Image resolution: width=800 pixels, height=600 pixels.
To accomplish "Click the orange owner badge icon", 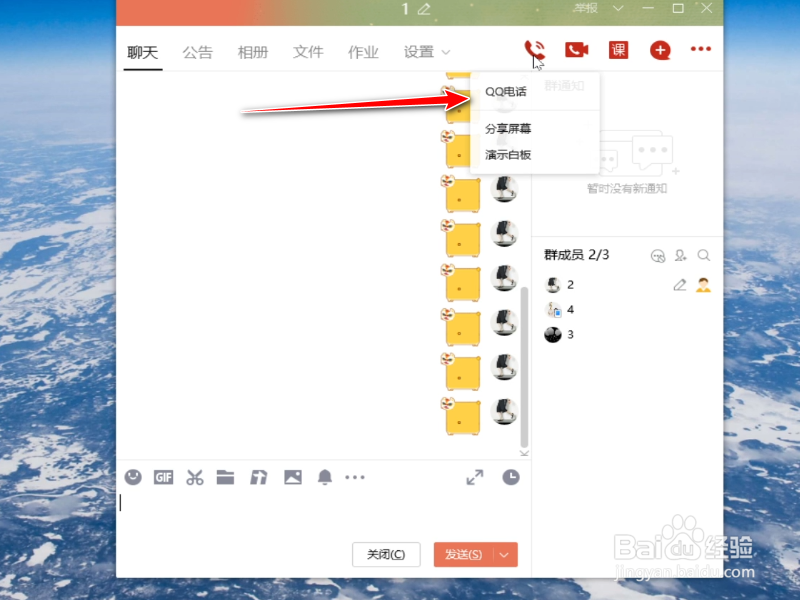I will click(x=703, y=285).
